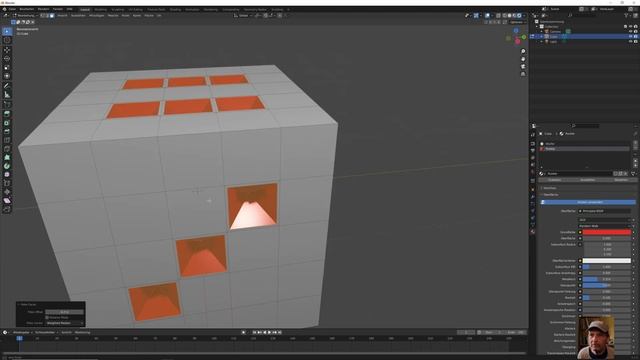Expand the Light tree row
Image resolution: width=640 pixels, height=360 pixels.
click(542, 41)
